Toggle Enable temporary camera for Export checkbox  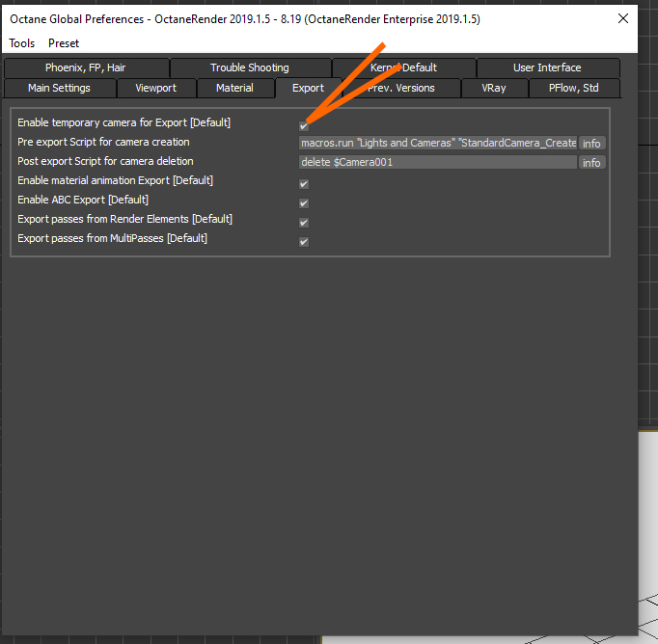pyautogui.click(x=304, y=125)
